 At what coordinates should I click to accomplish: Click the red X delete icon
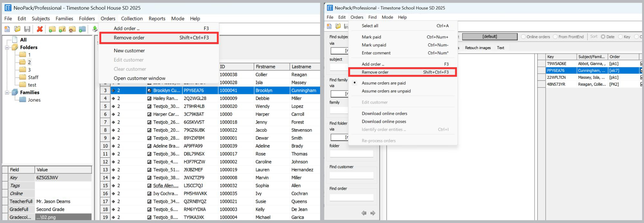pyautogui.click(x=40, y=29)
